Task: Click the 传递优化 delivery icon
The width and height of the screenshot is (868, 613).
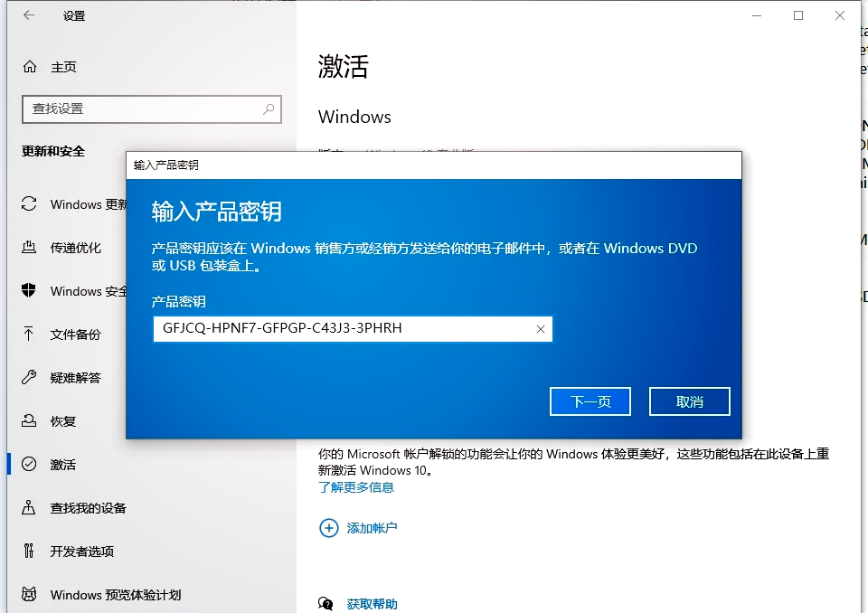Action: tap(29, 248)
